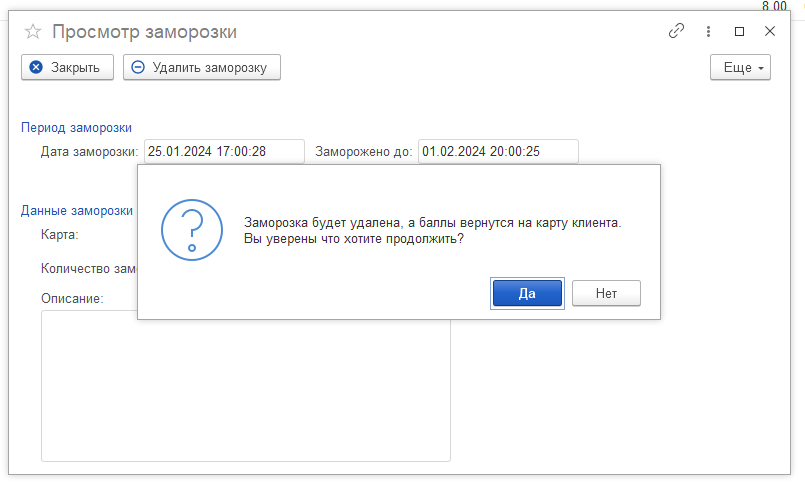Click the Закрыть button
Screen dimensions: 805x483
tap(67, 67)
